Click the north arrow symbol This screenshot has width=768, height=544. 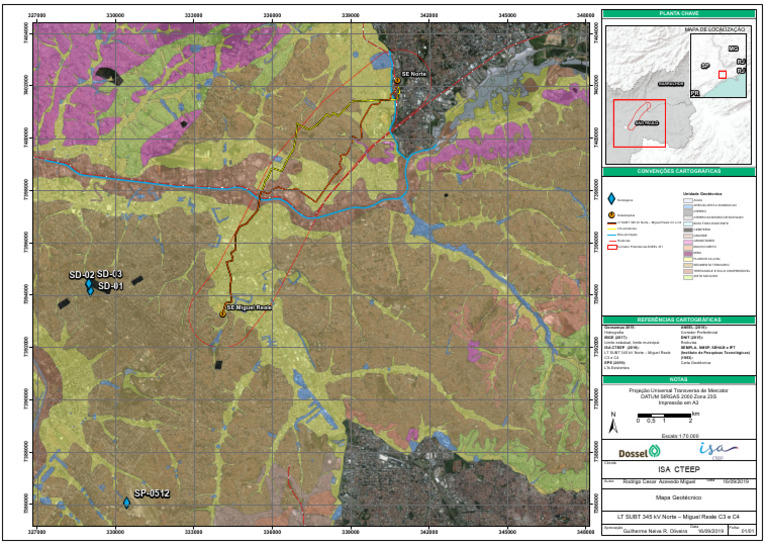coord(613,424)
